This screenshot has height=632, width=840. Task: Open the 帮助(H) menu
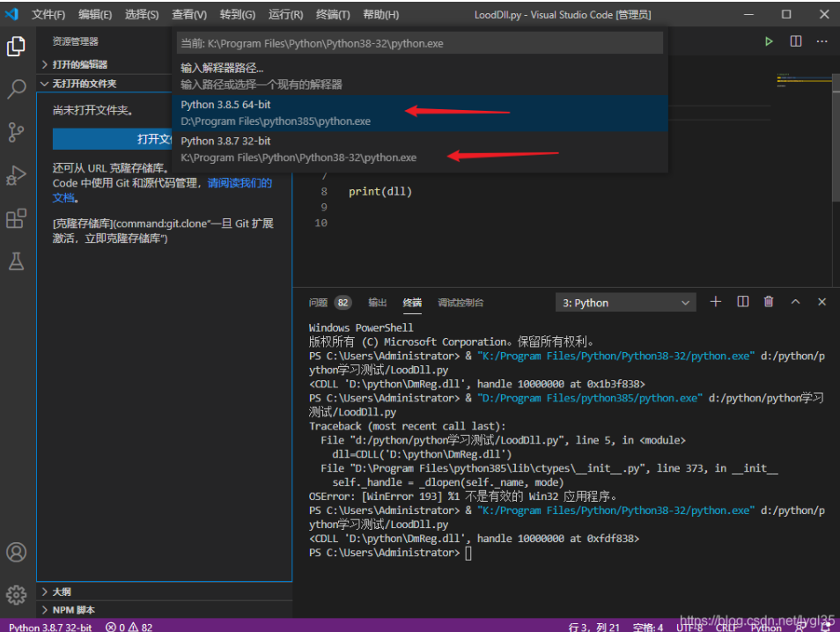[381, 14]
